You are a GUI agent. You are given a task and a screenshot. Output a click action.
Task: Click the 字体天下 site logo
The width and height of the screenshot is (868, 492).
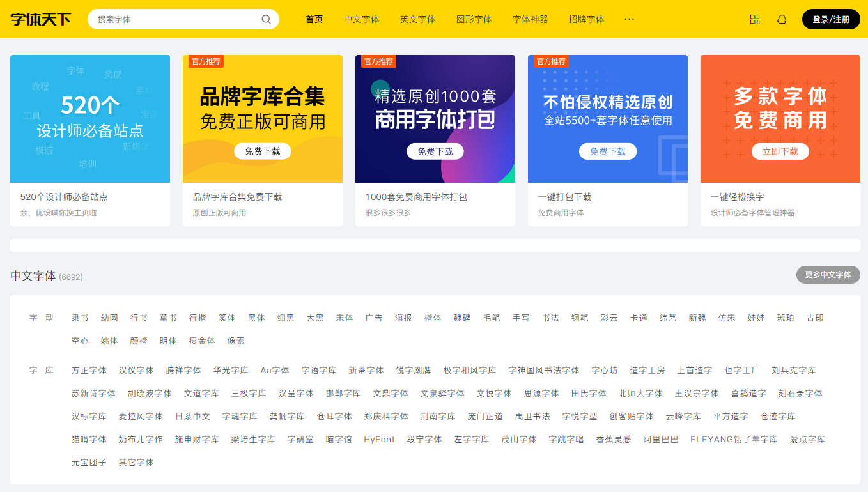pyautogui.click(x=41, y=19)
